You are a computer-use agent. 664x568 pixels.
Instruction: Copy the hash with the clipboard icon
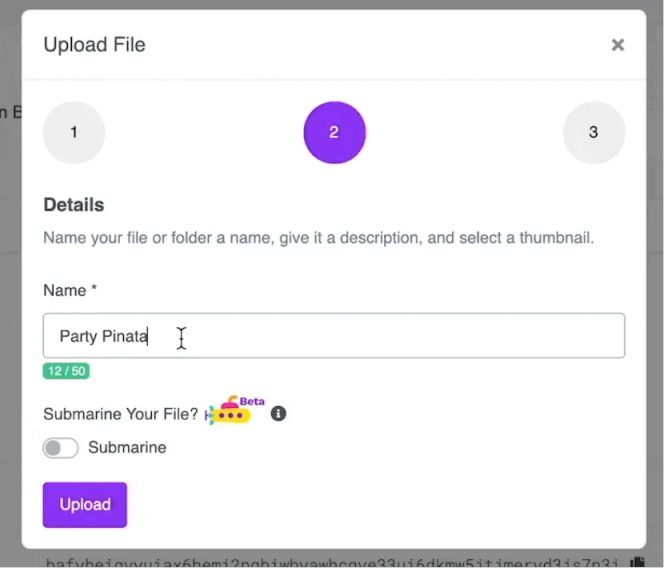click(637, 562)
